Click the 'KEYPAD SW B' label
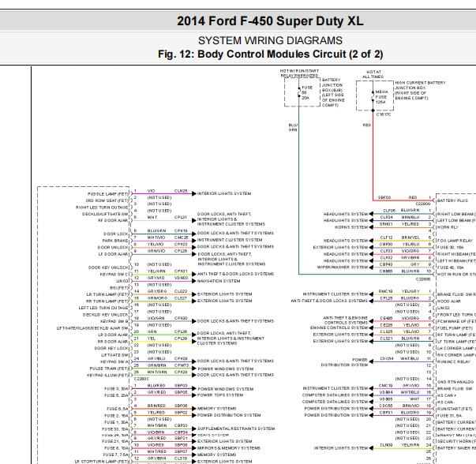Image resolution: width=476 pixels, height=464 pixels. click(114, 321)
